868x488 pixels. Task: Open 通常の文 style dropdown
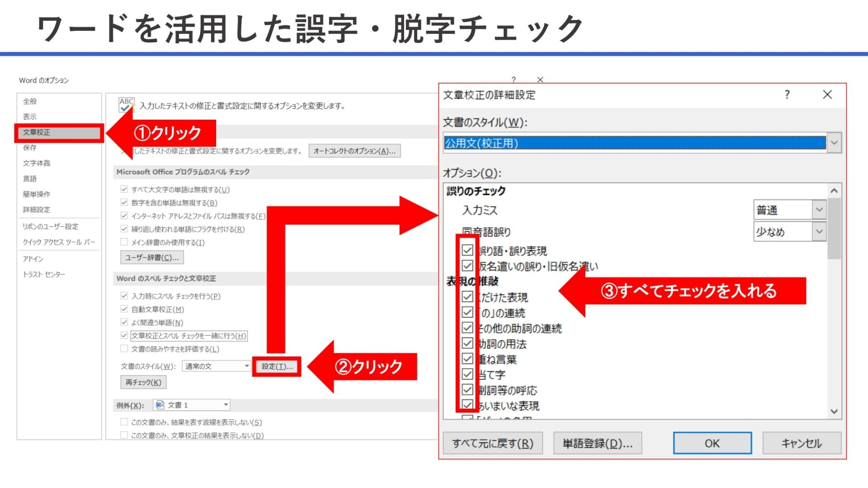(x=217, y=366)
